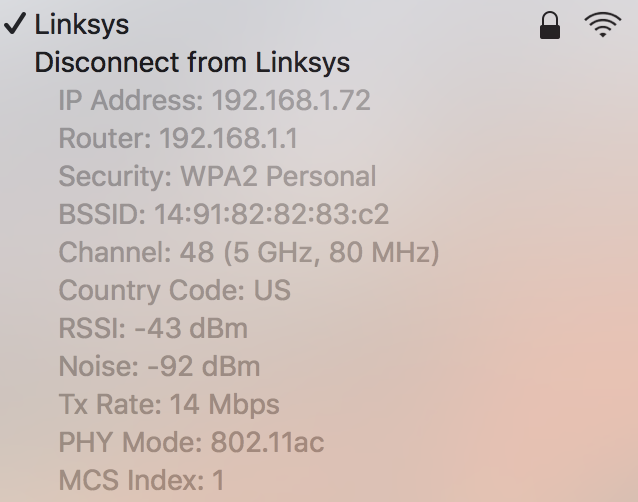
Task: Click the Channel 48 (5 GHz, 80 MHz) line
Action: tap(249, 252)
